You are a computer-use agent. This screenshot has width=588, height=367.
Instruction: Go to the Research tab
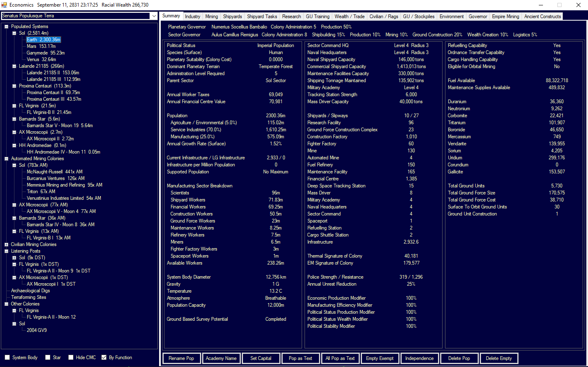pyautogui.click(x=292, y=17)
